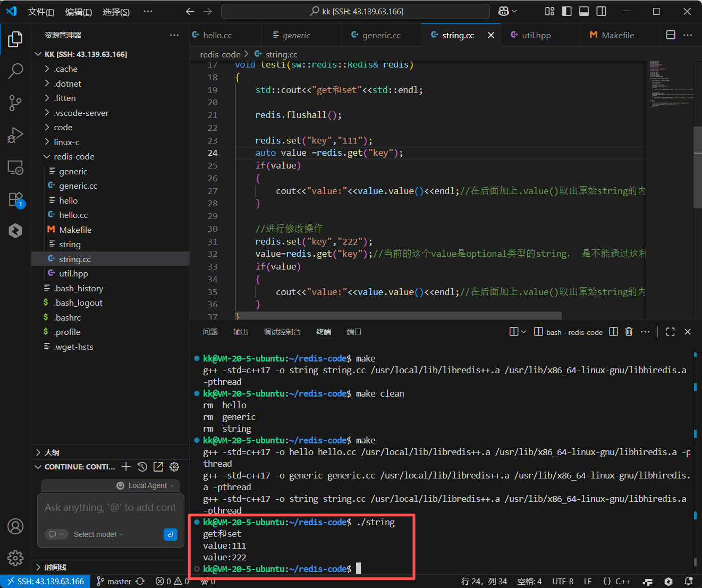The width and height of the screenshot is (702, 588).
Task: Open the 编辑(E) menu
Action: (79, 12)
